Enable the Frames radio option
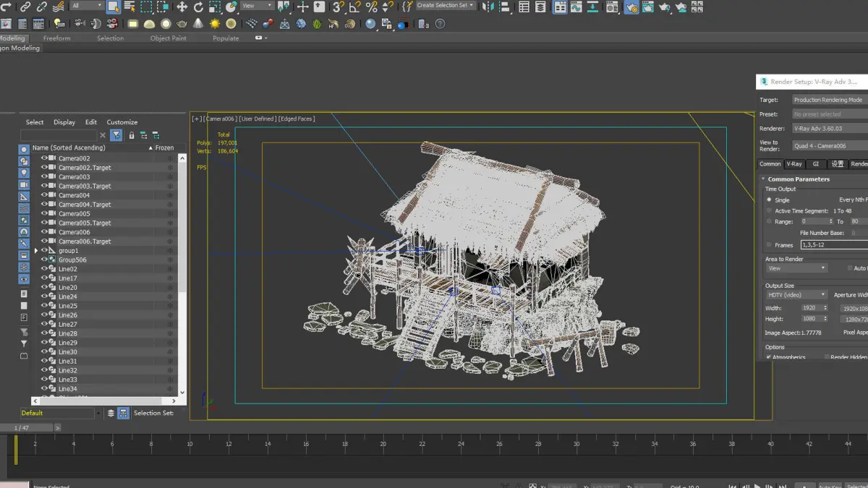 [769, 245]
